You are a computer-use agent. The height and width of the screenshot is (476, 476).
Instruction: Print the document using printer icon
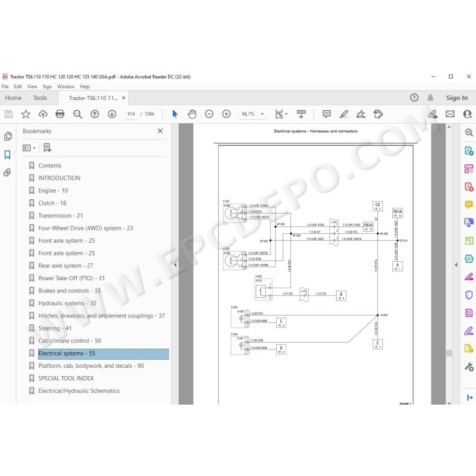click(60, 114)
